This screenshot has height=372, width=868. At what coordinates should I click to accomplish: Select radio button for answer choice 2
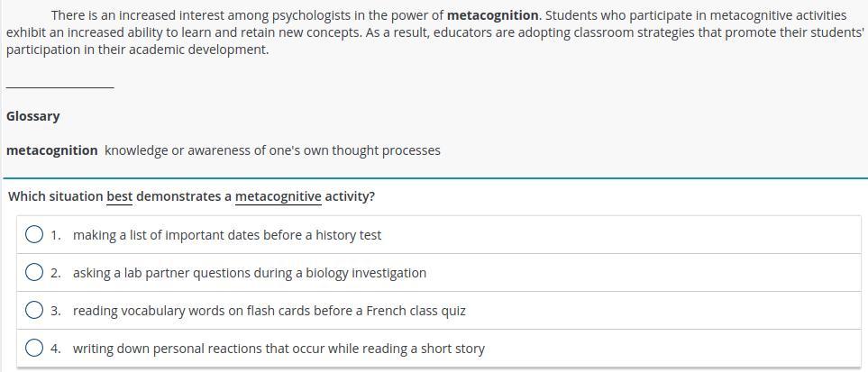pos(34,273)
